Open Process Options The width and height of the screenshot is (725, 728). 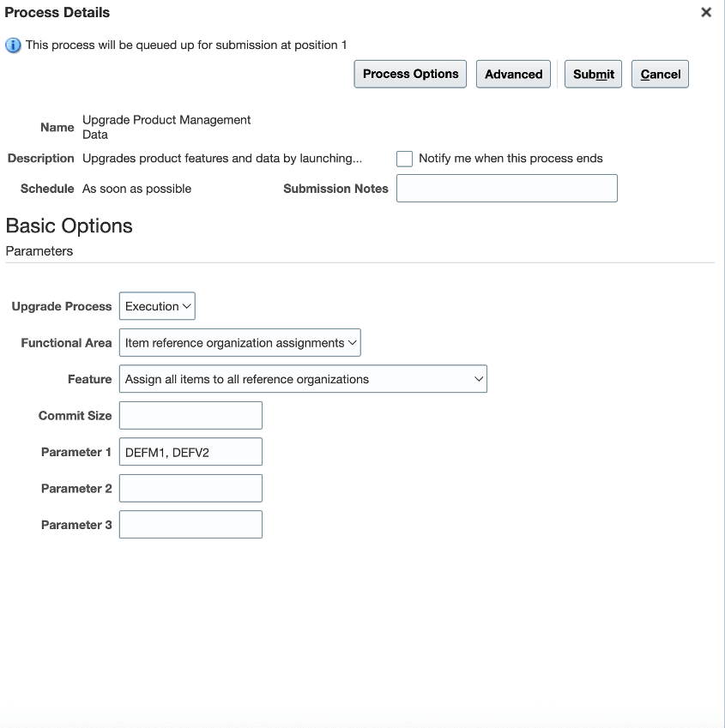click(409, 74)
